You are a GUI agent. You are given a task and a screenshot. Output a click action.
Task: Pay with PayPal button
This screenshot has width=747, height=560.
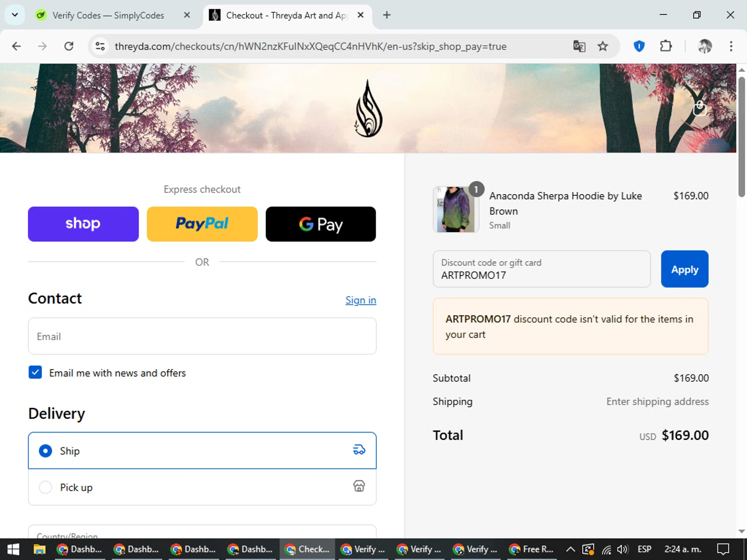coord(202,224)
